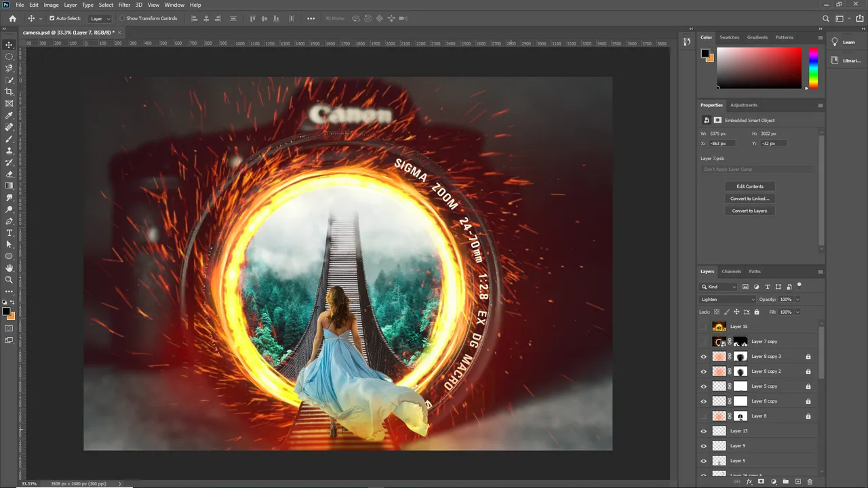Viewport: 868px width, 488px height.
Task: Click the Convert to Layers button
Action: click(x=749, y=211)
